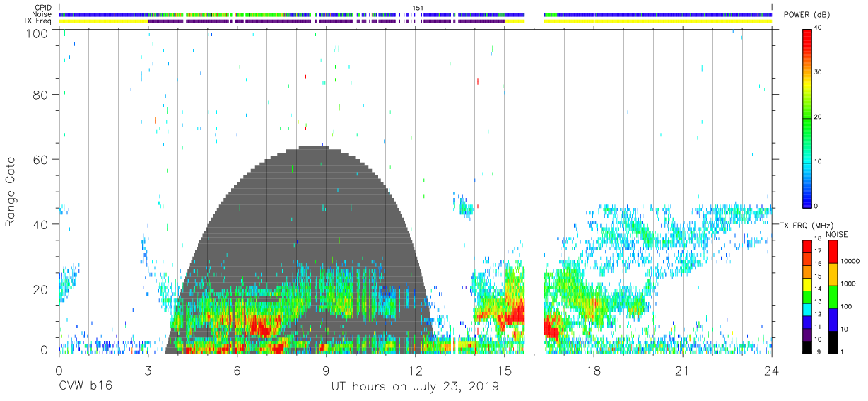Click the 9 hour tick on time axis
868x401 pixels.
(326, 371)
